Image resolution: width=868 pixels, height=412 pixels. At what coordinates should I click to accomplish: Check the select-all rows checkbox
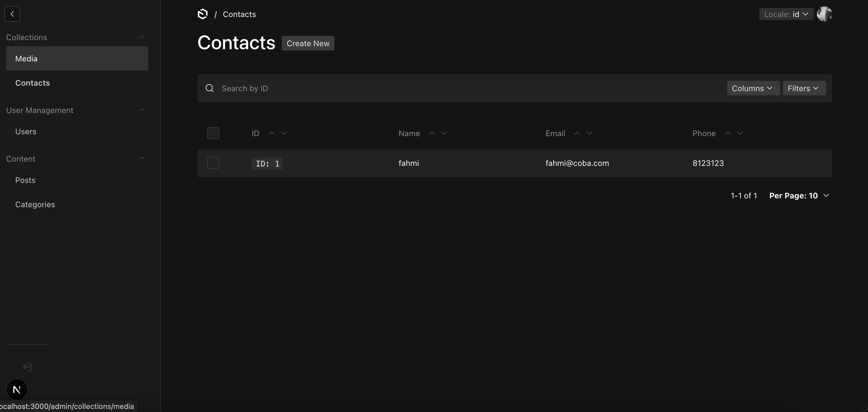pos(213,133)
